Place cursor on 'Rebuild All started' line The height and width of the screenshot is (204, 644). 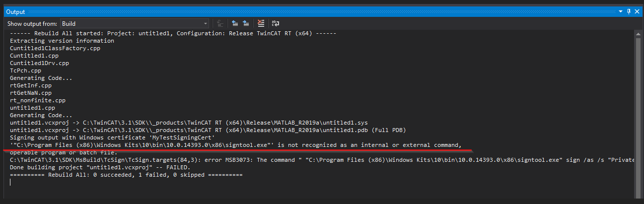(x=173, y=33)
